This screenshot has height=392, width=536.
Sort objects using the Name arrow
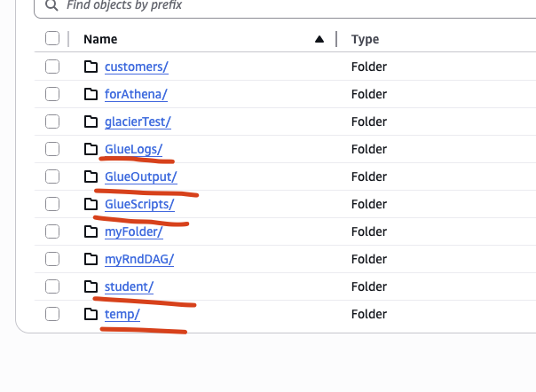click(319, 39)
